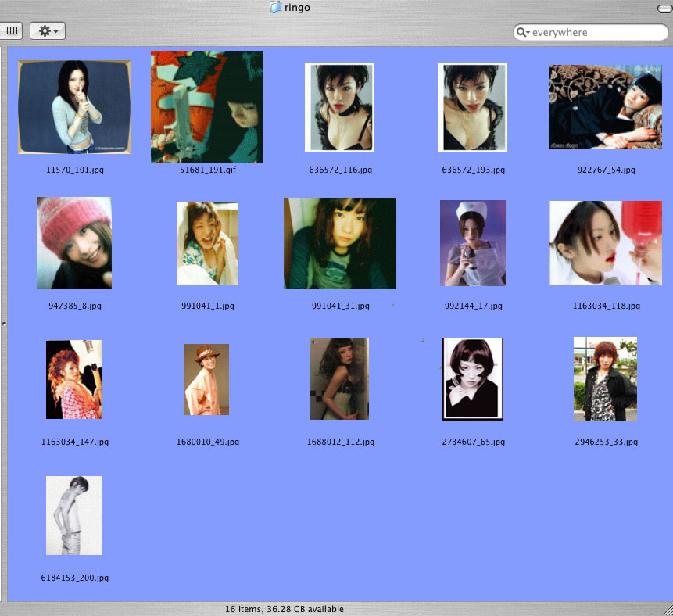The width and height of the screenshot is (673, 616).
Task: Click file name 922767_54.jpg
Action: (x=606, y=170)
